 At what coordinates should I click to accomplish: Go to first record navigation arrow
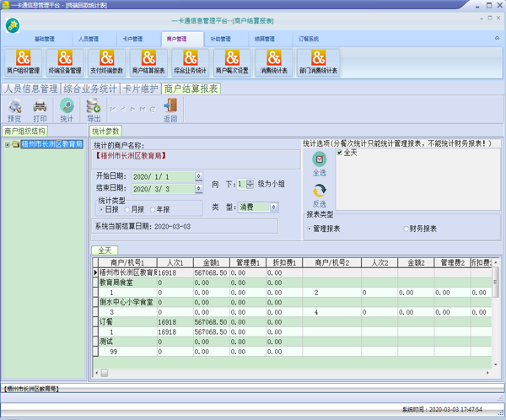coord(113,110)
